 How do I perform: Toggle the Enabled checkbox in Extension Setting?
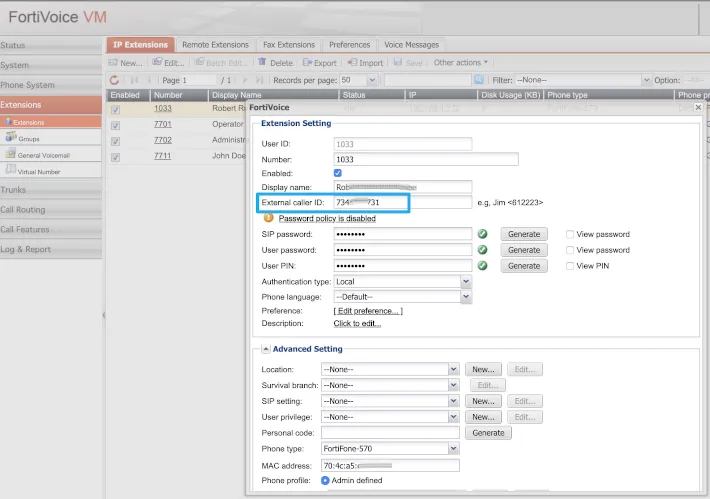338,173
